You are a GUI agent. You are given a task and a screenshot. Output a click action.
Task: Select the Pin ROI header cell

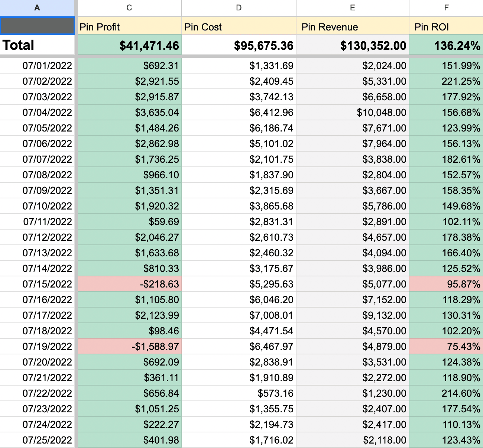446,27
